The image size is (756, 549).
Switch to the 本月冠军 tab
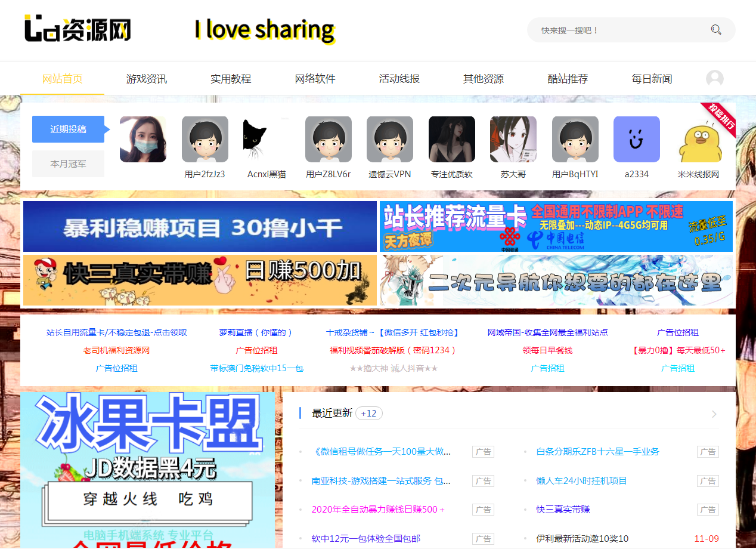pyautogui.click(x=68, y=164)
